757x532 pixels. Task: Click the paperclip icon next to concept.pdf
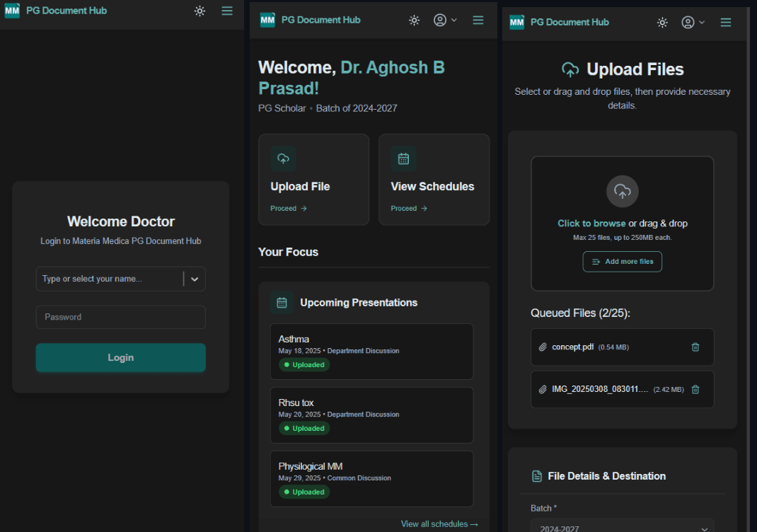tap(544, 347)
